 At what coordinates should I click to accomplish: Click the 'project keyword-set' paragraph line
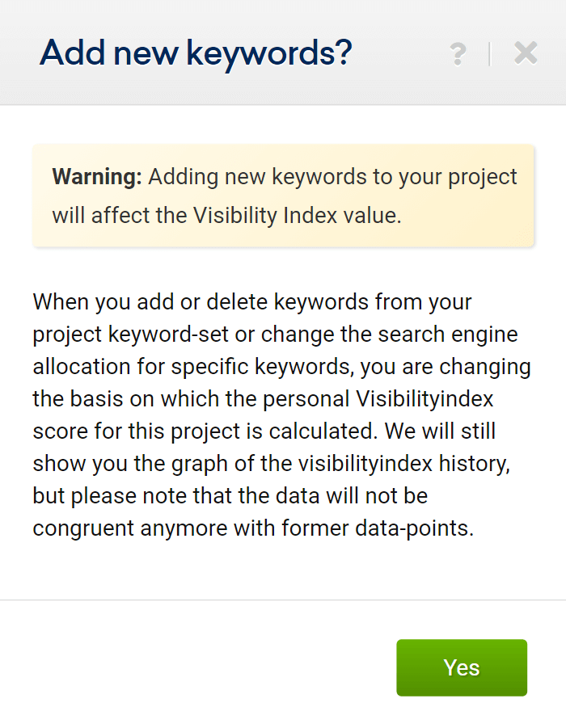(x=275, y=335)
